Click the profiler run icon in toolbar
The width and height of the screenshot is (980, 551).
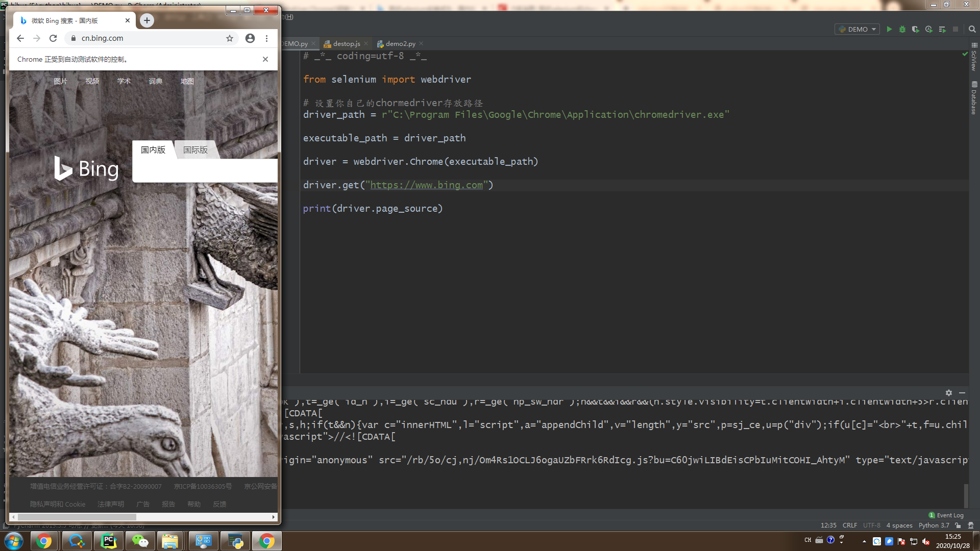(x=928, y=29)
